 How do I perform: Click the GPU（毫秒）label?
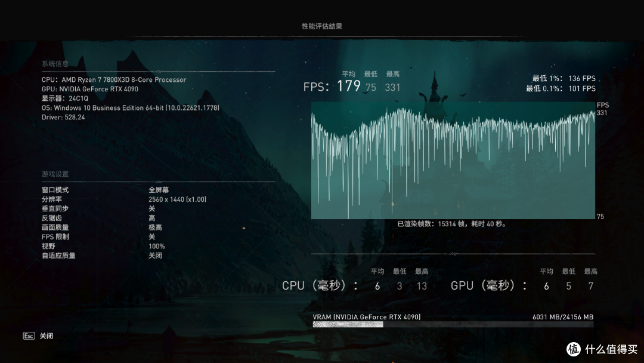489,286
